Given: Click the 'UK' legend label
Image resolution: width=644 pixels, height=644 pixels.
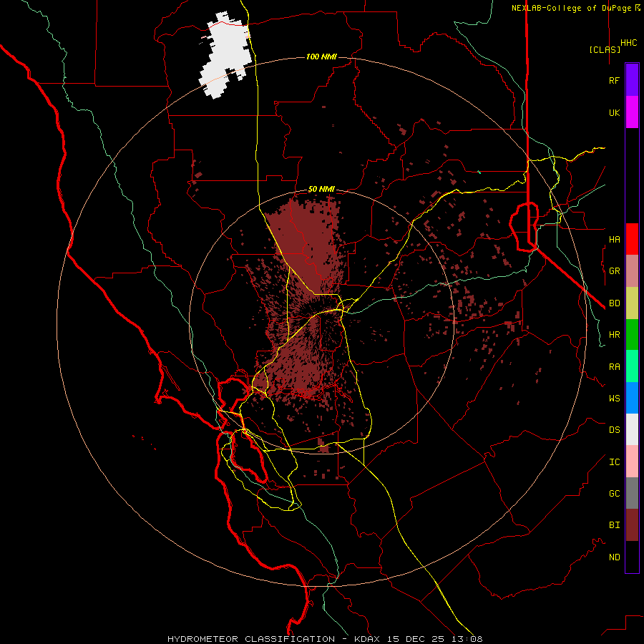Looking at the screenshot, I should click(x=614, y=112).
